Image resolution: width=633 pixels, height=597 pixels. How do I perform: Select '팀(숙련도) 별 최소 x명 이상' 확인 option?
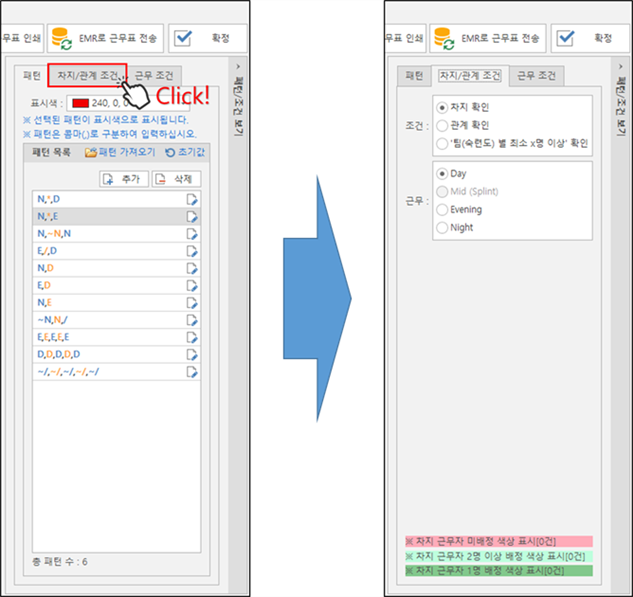click(442, 143)
